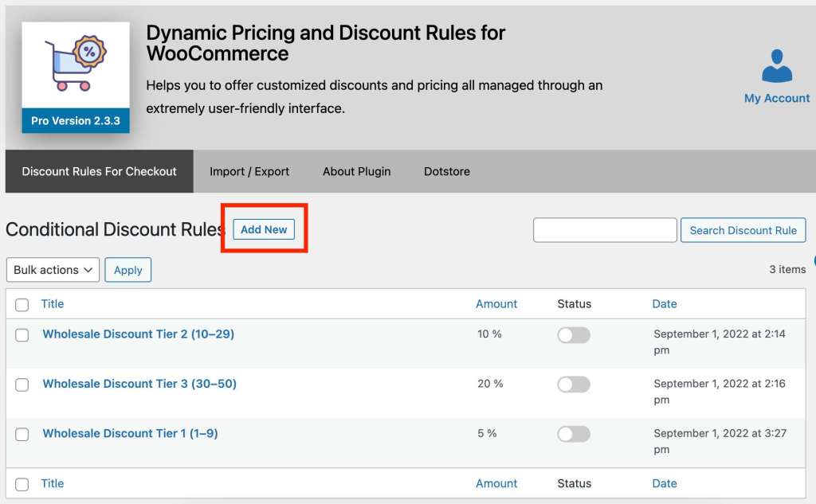Click the Dynamic Pricing and Discount Rules title

pyautogui.click(x=325, y=43)
